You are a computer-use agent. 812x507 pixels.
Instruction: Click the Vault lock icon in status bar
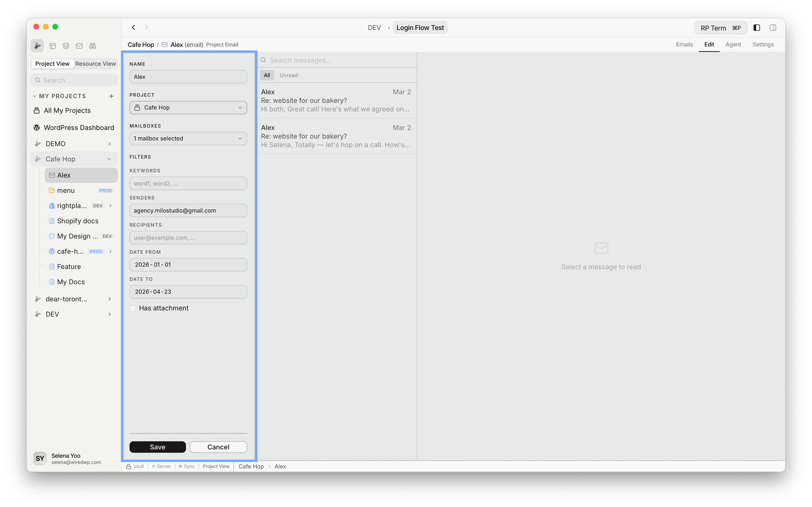pyautogui.click(x=128, y=467)
